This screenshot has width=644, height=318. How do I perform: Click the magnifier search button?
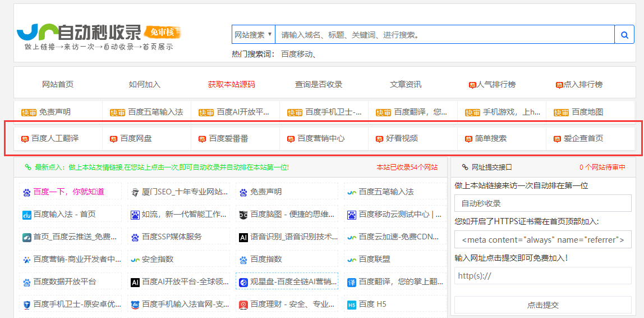tap(624, 35)
